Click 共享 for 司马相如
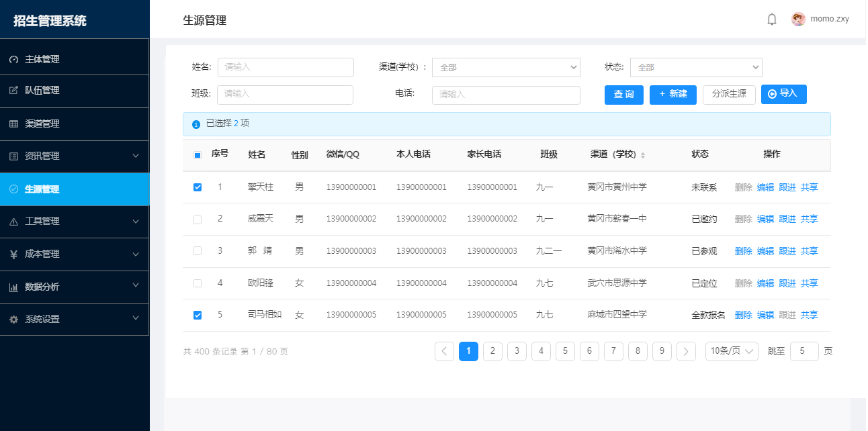Viewport: 868px width, 431px height. 810,315
